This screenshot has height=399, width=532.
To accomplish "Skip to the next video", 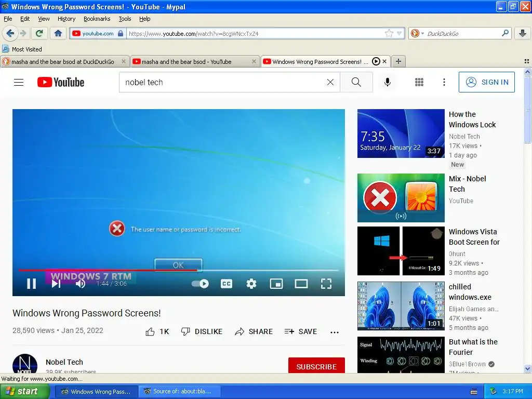I will pyautogui.click(x=56, y=284).
